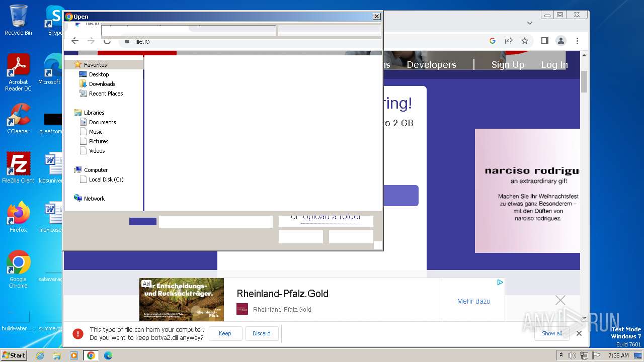Select Desktop in Open dialog sidebar
The width and height of the screenshot is (644, 362).
(99, 74)
